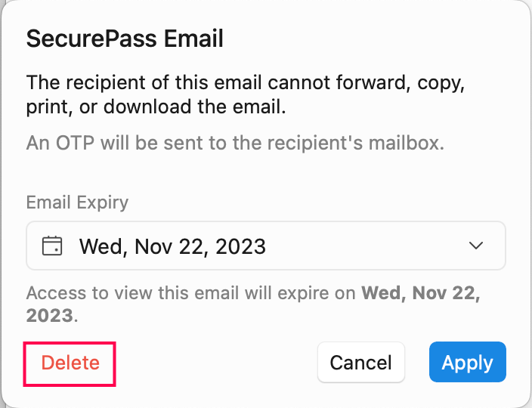The height and width of the screenshot is (408, 532).
Task: Confirm the expiry with the blue Apply button
Action: [x=467, y=363]
